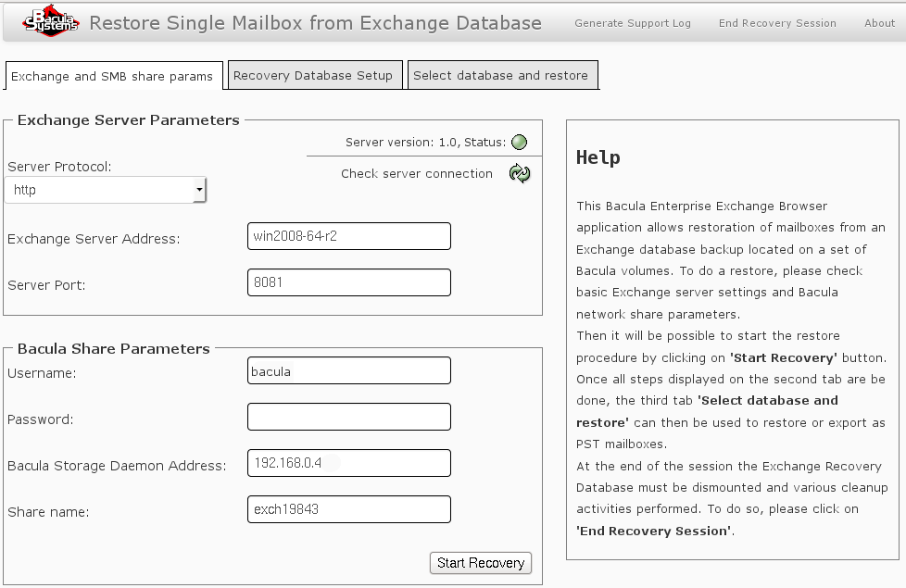
Task: Click 'Restore Single Mailbox from Exchange Database' title
Action: coord(316,23)
